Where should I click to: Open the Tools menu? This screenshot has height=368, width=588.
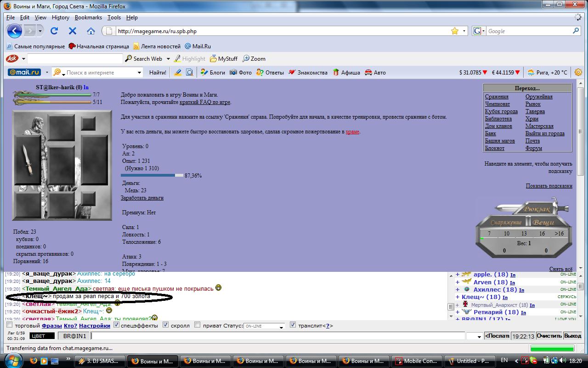click(x=114, y=17)
